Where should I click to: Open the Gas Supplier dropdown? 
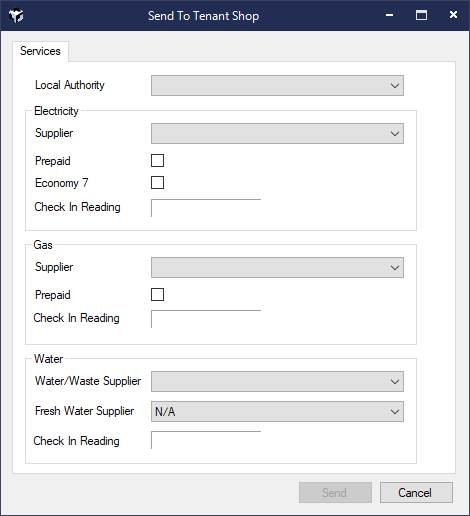[x=277, y=268]
